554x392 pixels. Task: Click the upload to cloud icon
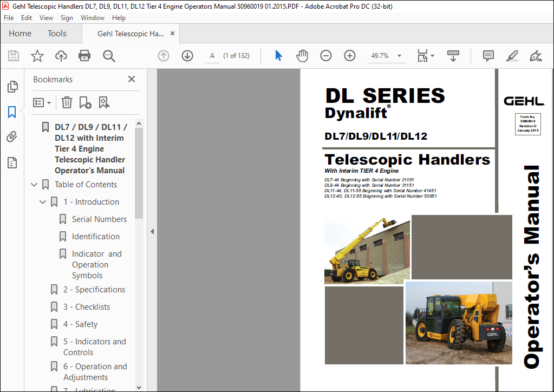click(61, 56)
